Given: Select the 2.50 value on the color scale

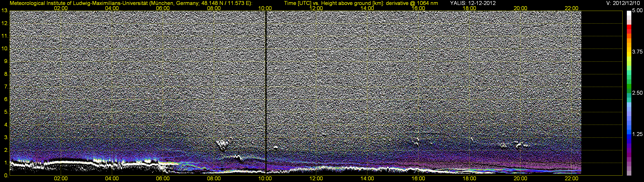Looking at the screenshot, I should pyautogui.click(x=637, y=93).
